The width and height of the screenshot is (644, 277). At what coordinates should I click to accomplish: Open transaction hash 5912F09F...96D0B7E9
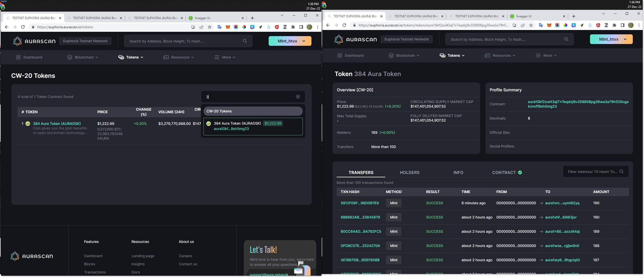click(x=360, y=203)
